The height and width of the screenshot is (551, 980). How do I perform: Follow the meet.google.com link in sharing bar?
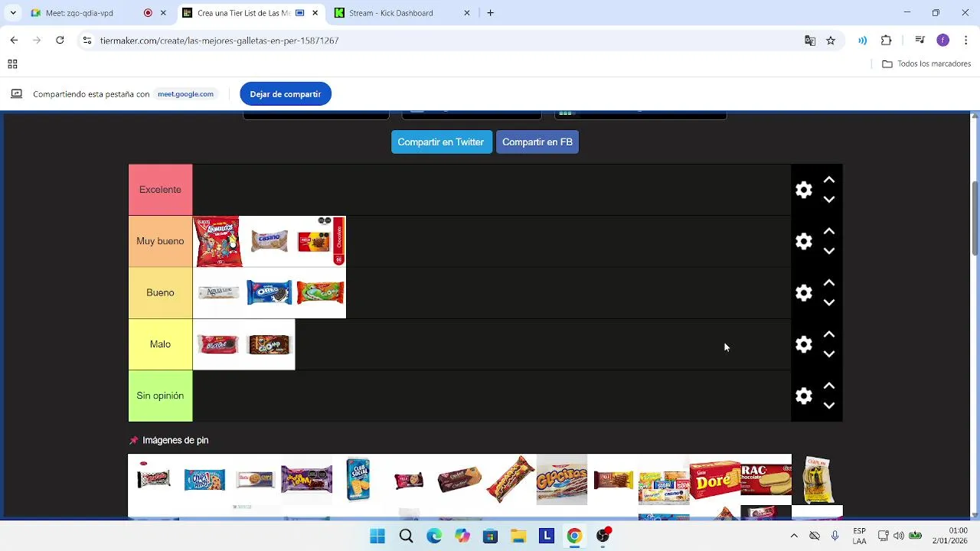click(x=185, y=94)
